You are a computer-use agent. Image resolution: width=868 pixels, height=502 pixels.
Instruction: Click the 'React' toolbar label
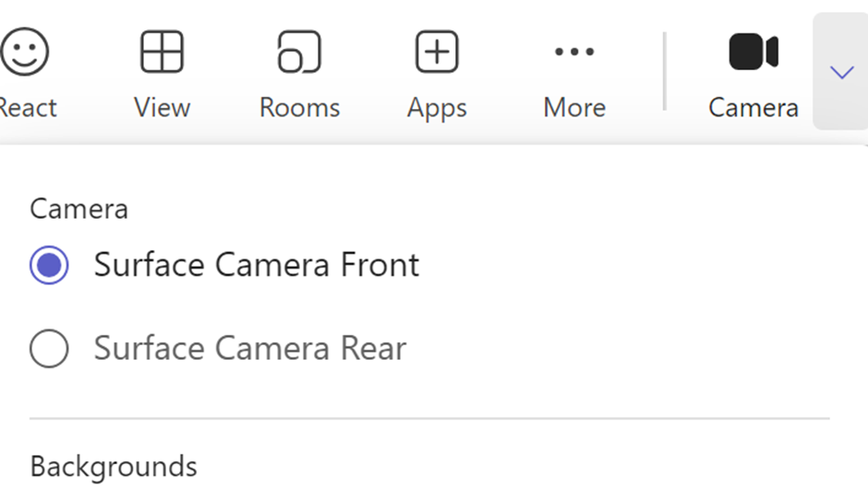point(28,107)
